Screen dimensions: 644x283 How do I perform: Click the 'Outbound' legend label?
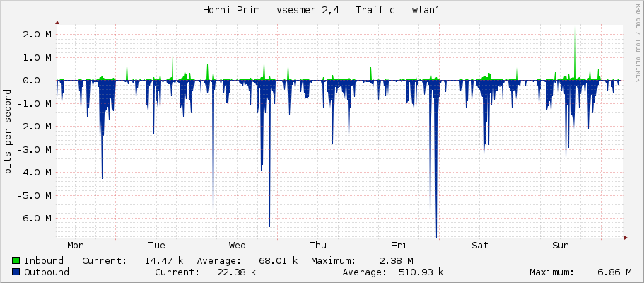[47, 272]
